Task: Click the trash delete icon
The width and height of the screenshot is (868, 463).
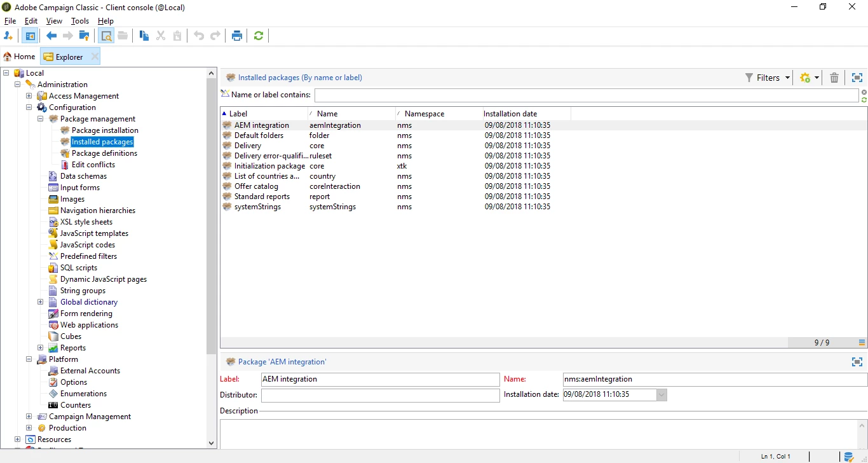Action: (x=834, y=78)
